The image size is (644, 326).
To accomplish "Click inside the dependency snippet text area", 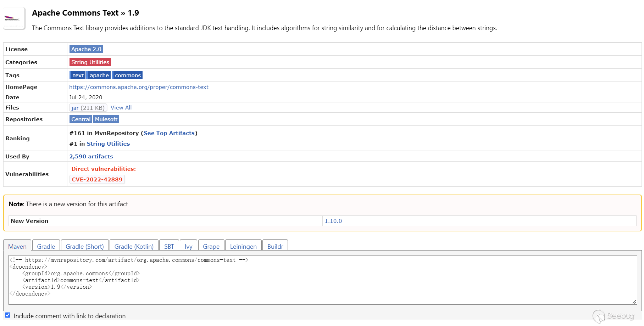I will [322, 280].
